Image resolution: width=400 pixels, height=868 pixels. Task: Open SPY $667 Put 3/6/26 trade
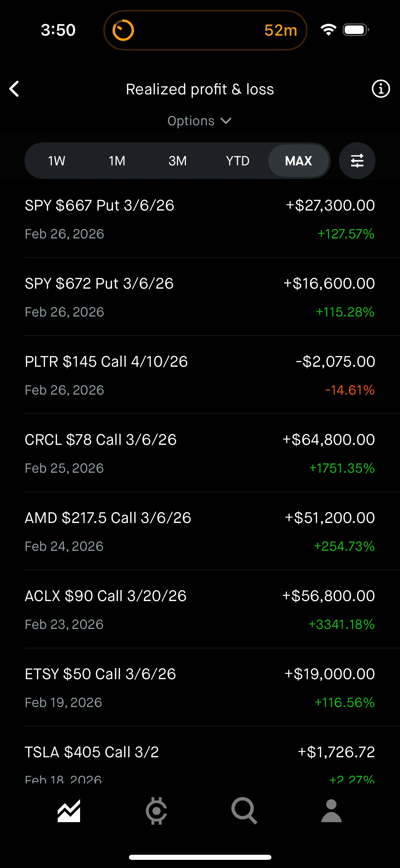(199, 219)
